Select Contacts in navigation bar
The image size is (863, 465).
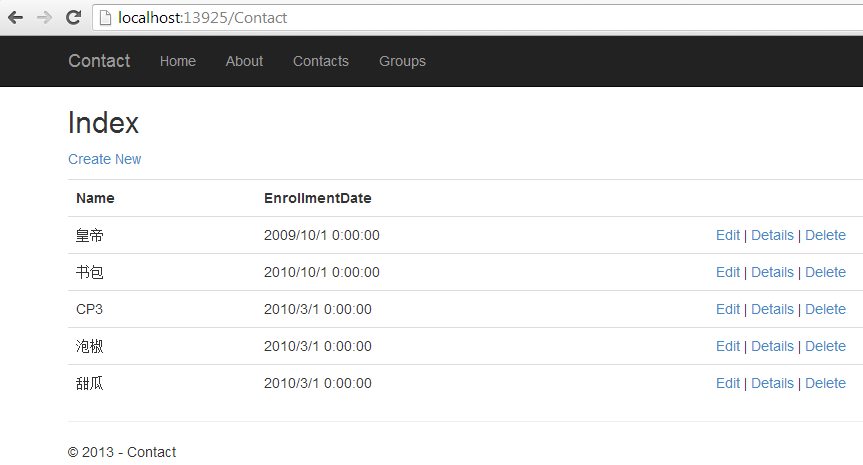(x=321, y=61)
